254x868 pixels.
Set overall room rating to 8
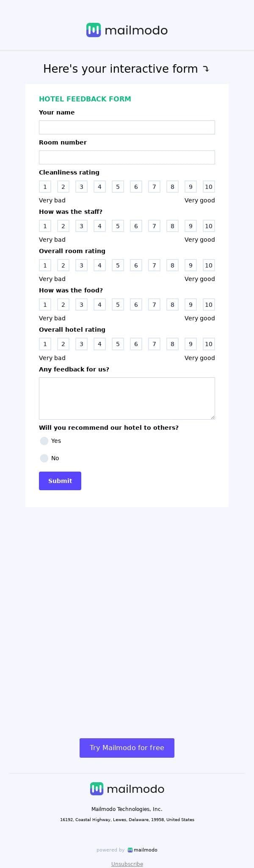coord(172,265)
